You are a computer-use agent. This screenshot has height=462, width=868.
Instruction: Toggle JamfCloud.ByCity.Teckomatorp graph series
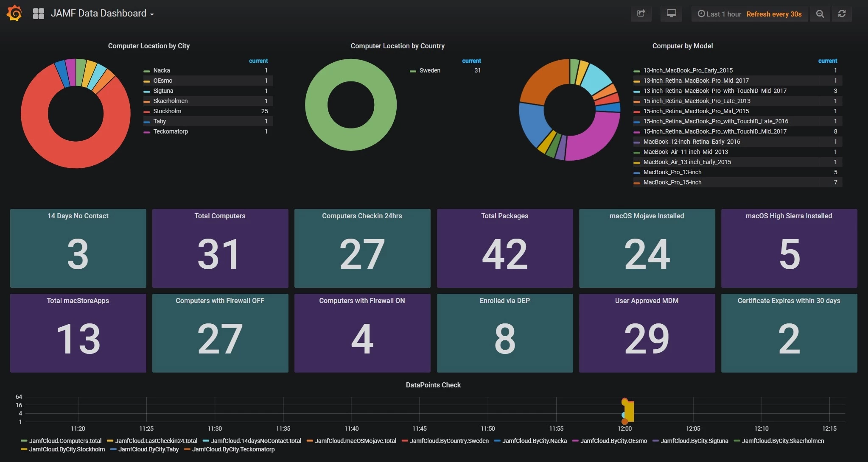[x=233, y=449]
